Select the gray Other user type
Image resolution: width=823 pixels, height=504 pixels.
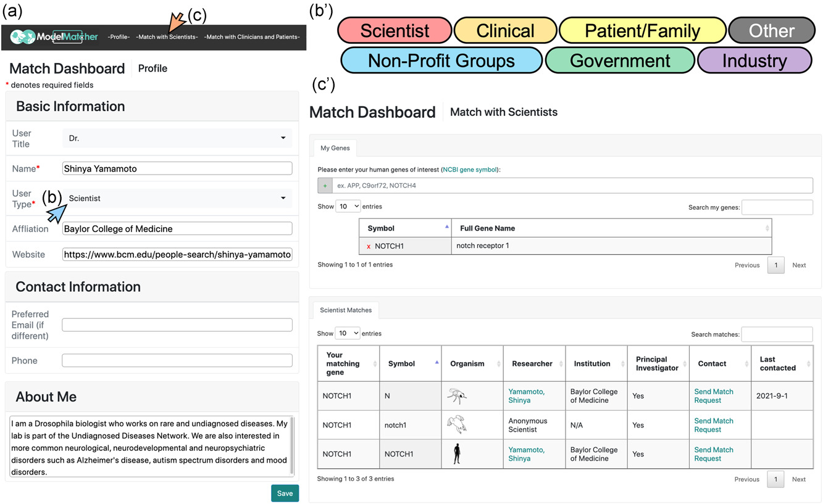(x=772, y=31)
